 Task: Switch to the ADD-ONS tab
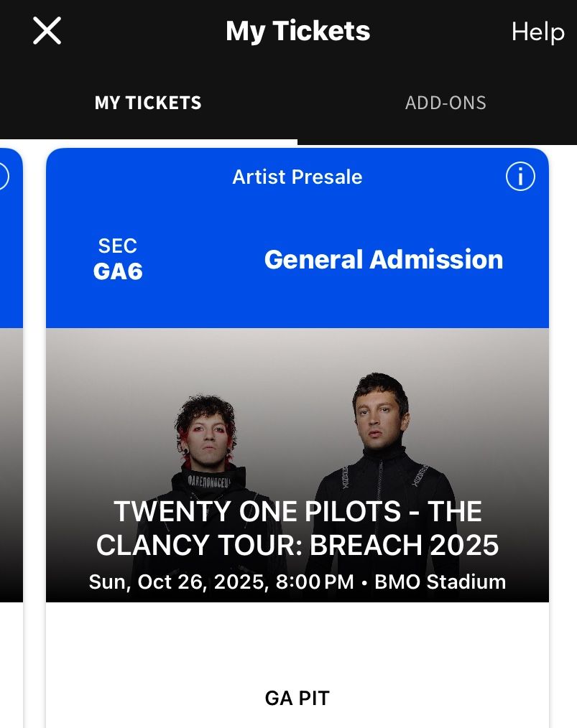point(446,103)
